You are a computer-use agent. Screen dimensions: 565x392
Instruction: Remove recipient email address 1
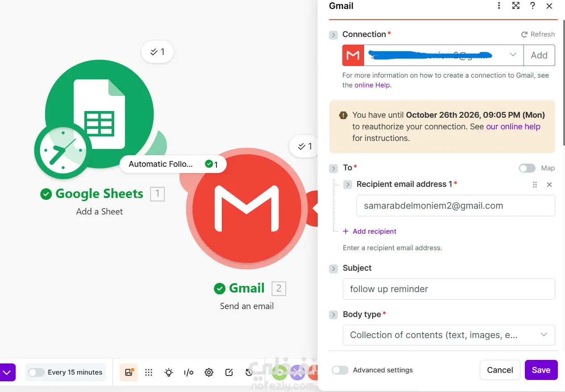click(549, 185)
